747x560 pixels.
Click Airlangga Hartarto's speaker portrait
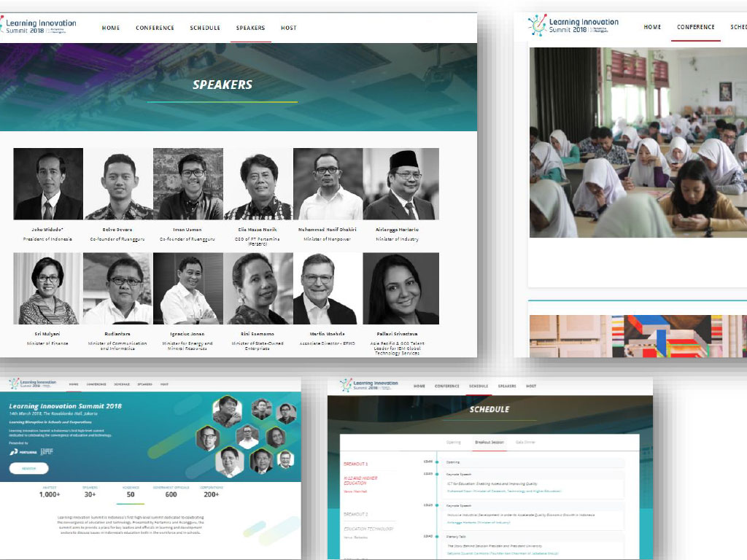pos(401,184)
